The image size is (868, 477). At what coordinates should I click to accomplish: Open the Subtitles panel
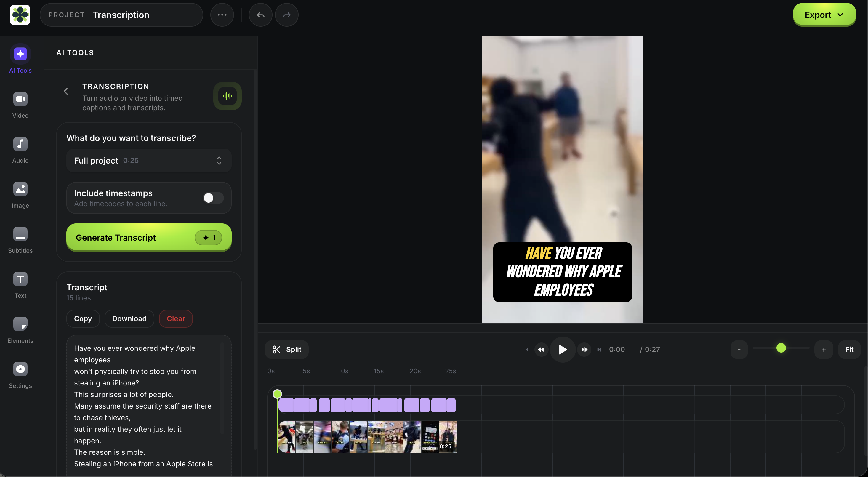(20, 239)
